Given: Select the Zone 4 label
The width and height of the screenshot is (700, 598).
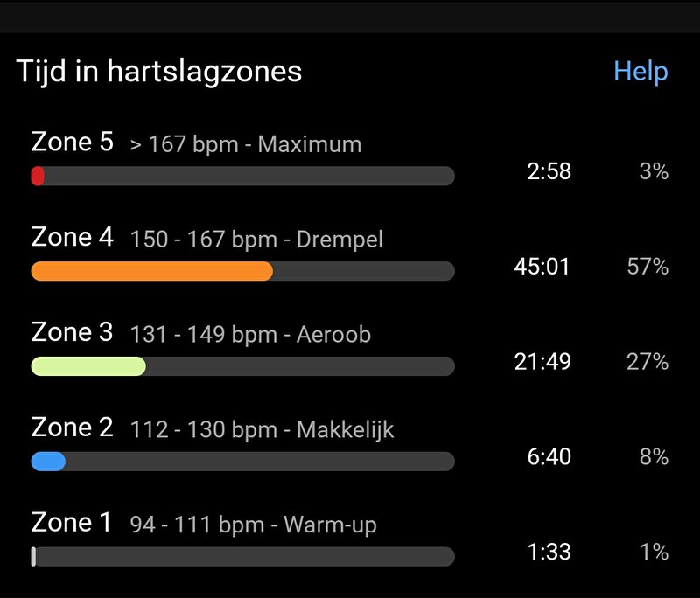Looking at the screenshot, I should [x=73, y=237].
